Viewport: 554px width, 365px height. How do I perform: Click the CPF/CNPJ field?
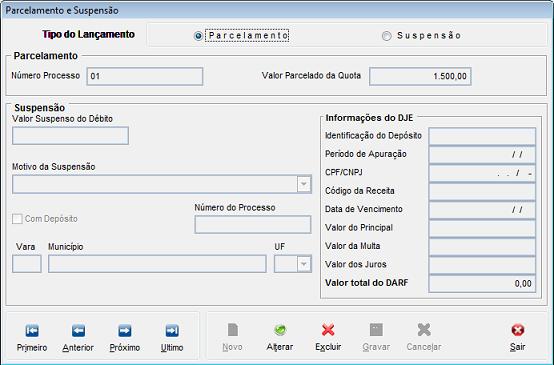pyautogui.click(x=482, y=173)
